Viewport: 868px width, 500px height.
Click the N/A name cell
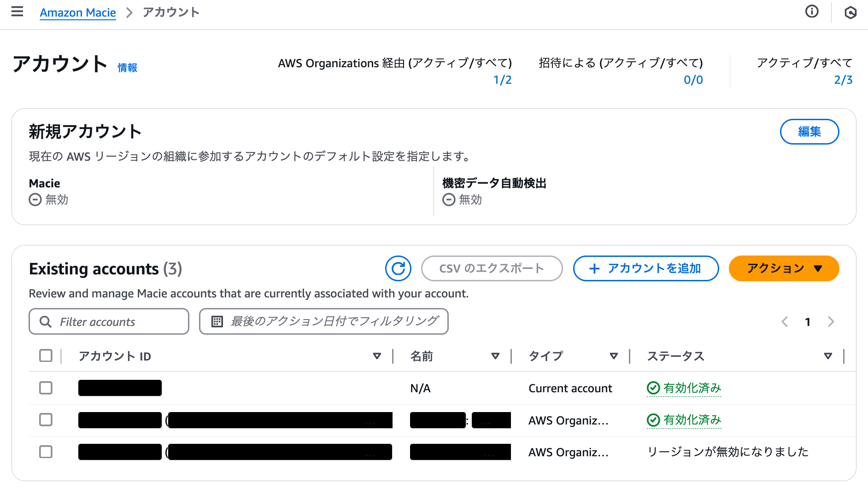point(420,388)
